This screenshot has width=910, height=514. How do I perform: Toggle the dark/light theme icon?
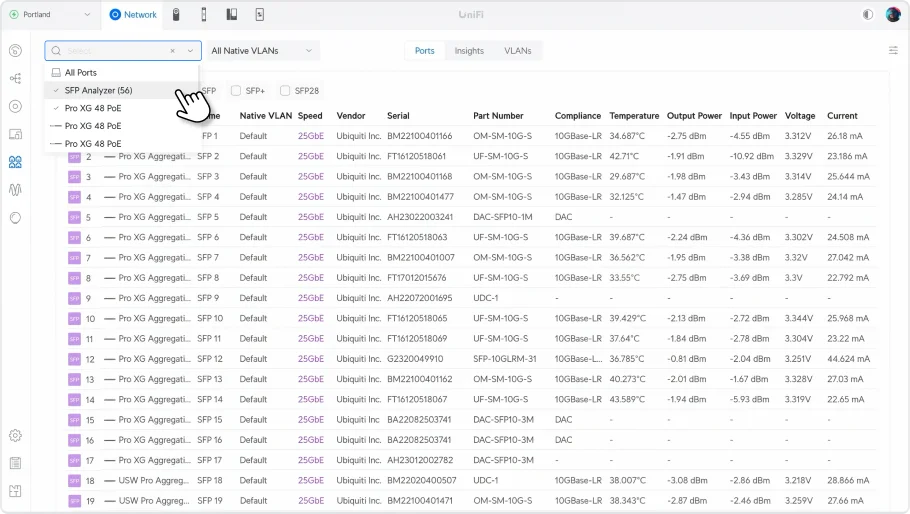point(868,15)
